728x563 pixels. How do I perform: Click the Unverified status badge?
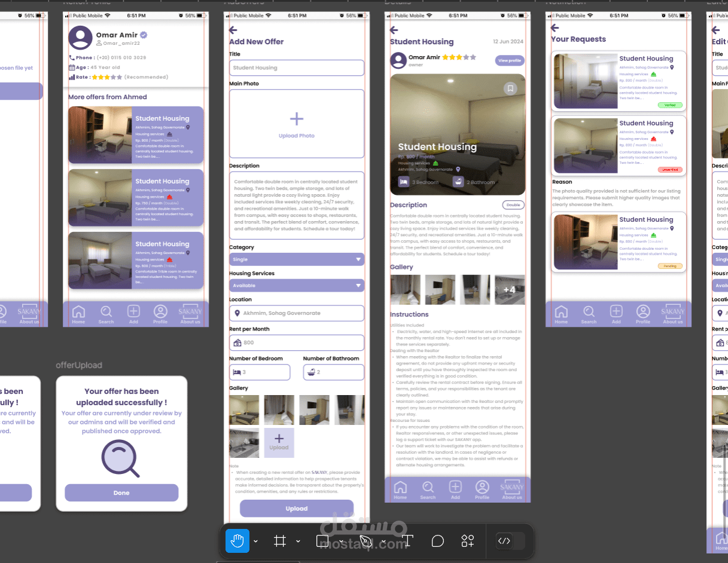[x=670, y=170]
